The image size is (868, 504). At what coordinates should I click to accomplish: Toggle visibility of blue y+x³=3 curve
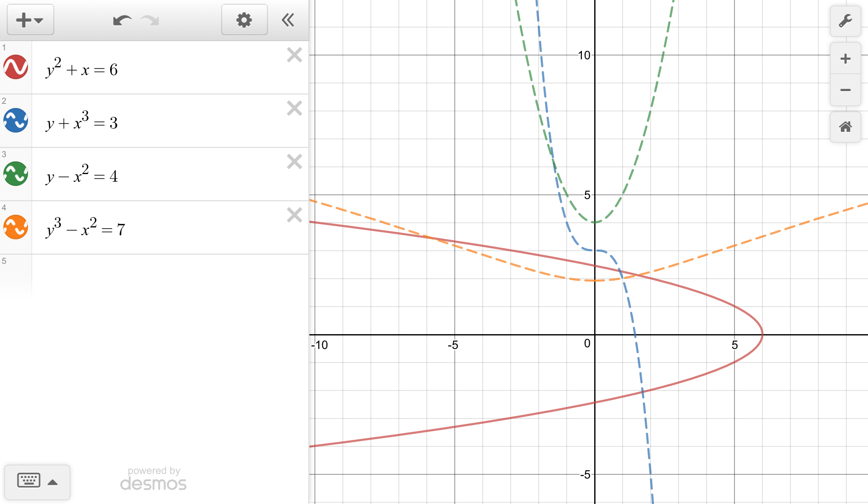16,120
